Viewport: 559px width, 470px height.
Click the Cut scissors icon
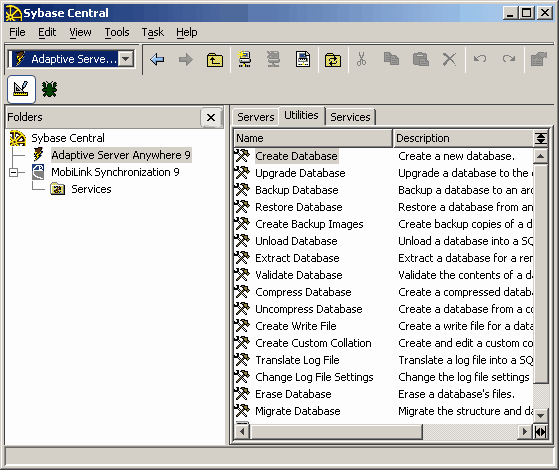pos(361,59)
